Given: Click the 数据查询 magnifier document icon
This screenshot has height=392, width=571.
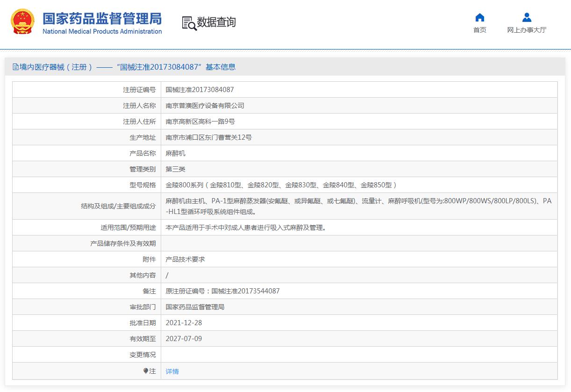Looking at the screenshot, I should tap(189, 23).
